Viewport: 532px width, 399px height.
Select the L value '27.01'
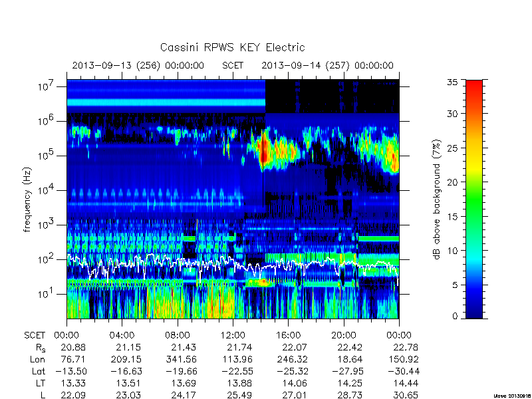295,395
